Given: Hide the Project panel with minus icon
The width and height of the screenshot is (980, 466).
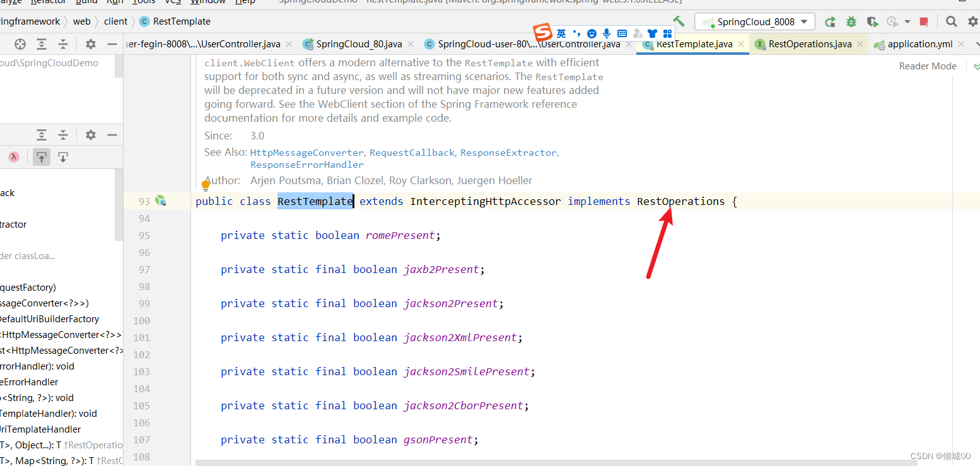Looking at the screenshot, I should pos(112,44).
